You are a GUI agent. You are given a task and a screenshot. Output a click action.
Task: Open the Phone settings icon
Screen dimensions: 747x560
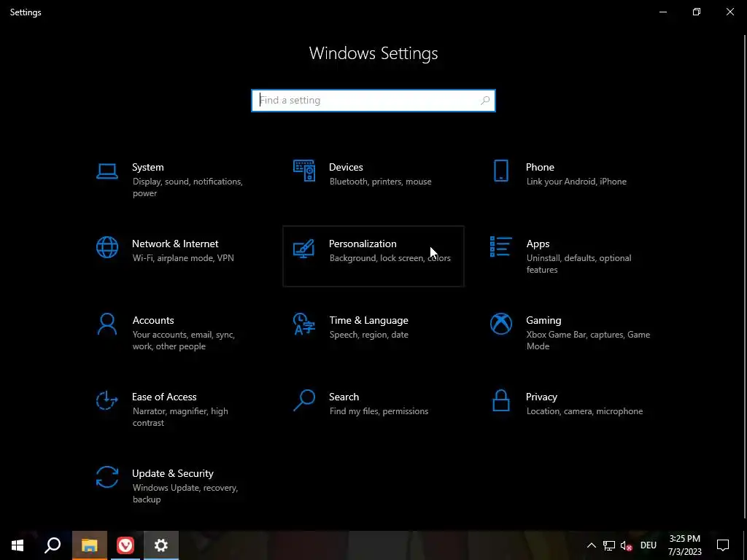tap(500, 171)
